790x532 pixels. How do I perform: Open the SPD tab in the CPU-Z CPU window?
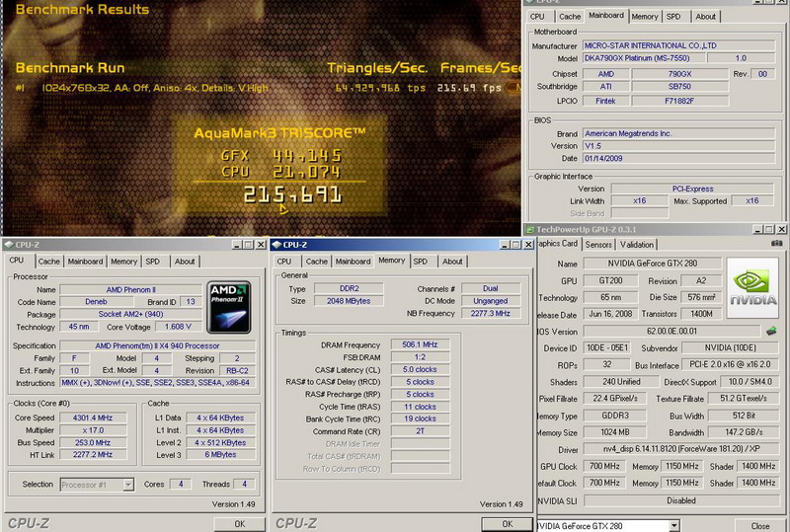coord(153,262)
